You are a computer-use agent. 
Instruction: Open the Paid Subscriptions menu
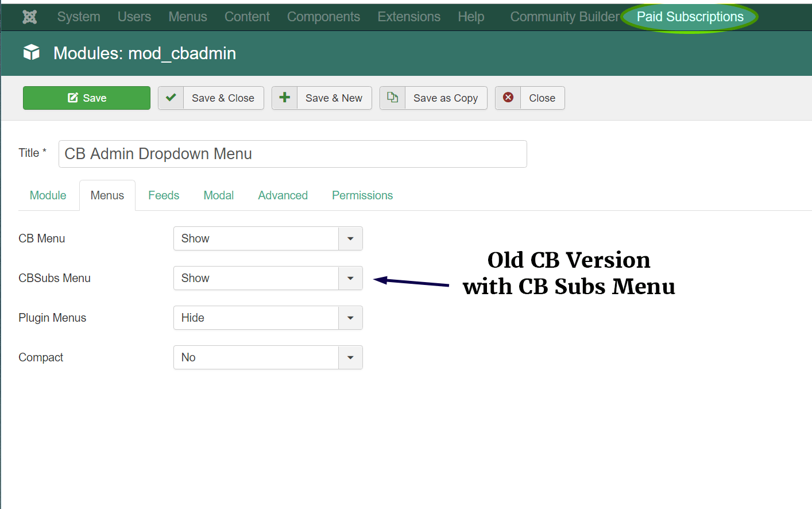point(690,17)
